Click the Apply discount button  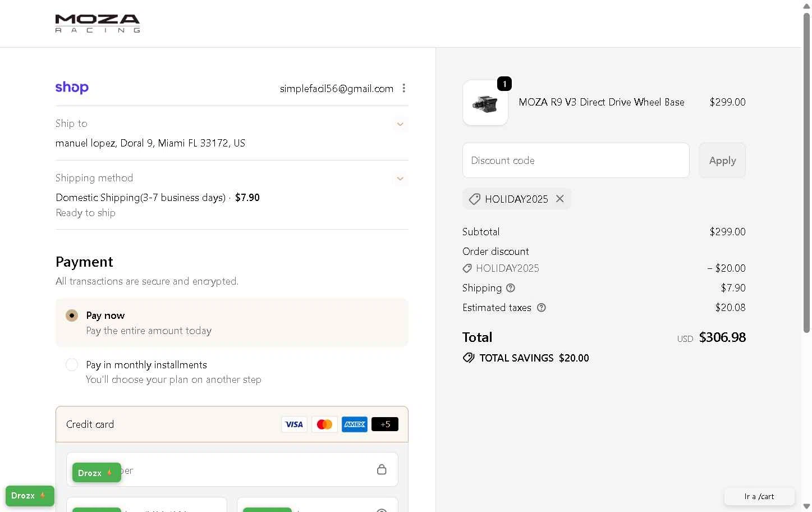722,161
